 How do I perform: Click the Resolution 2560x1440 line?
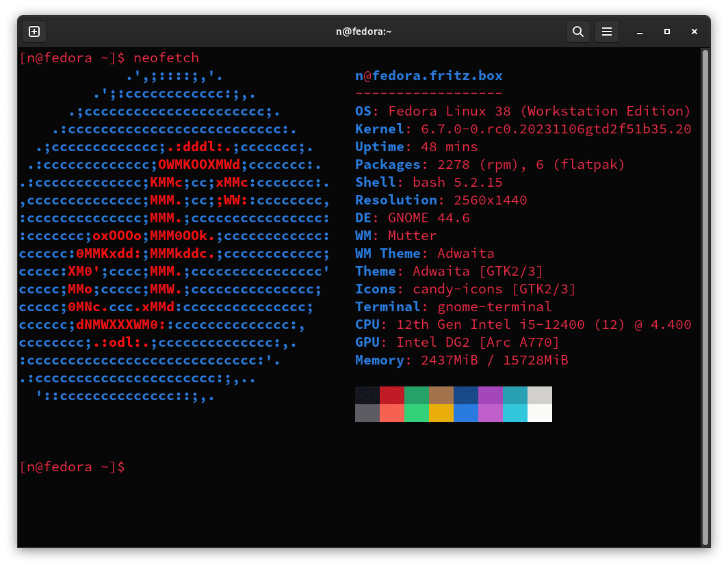441,200
